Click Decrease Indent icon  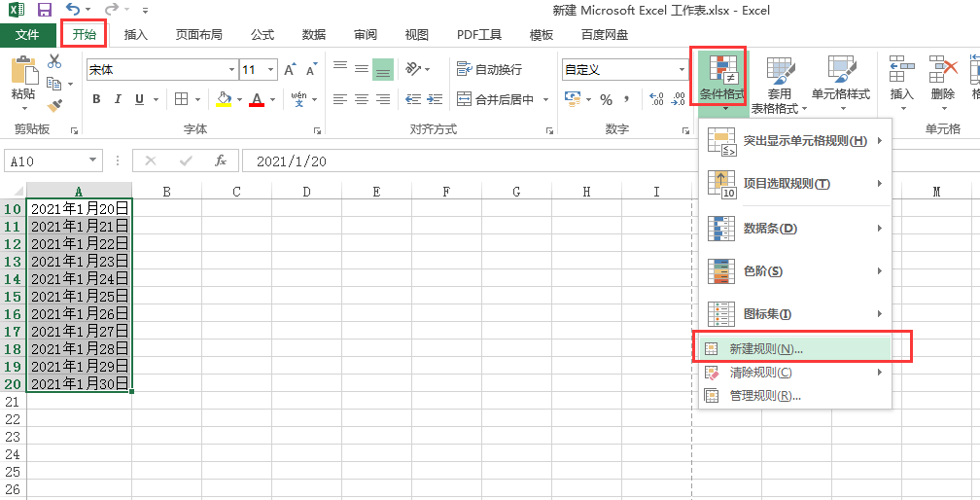point(413,99)
